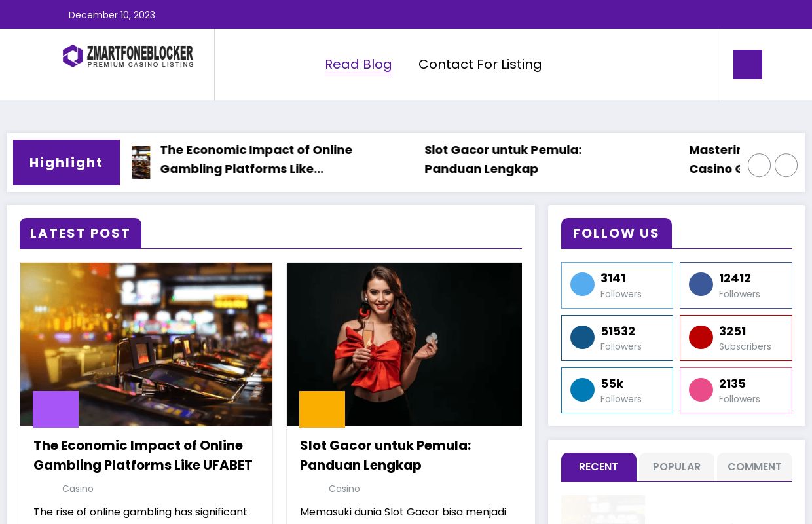The width and height of the screenshot is (812, 524).
Task: Click the left arrow on the Highlight carousel
Action: [759, 165]
